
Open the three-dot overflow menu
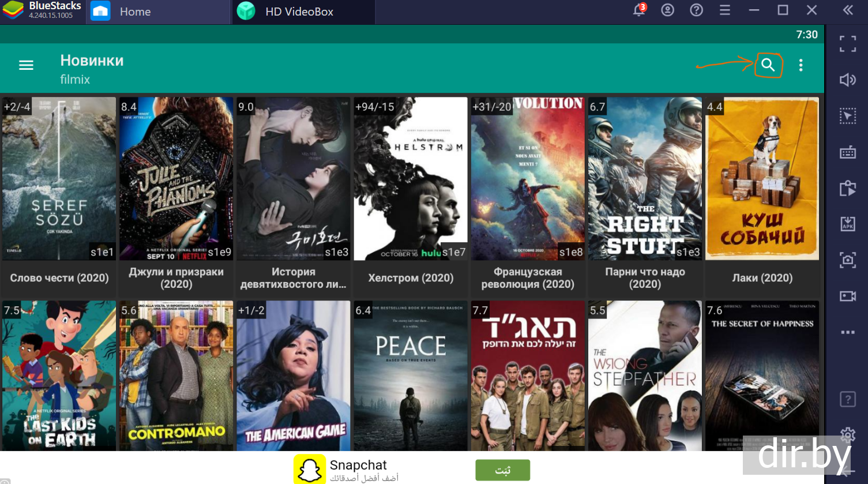point(801,65)
